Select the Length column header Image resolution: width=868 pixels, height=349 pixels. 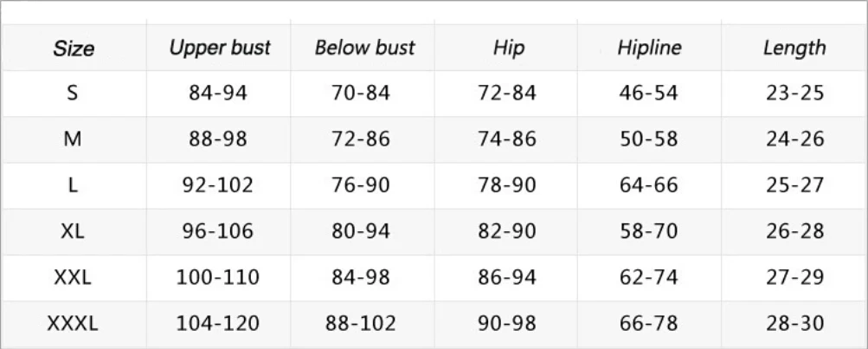coord(794,48)
